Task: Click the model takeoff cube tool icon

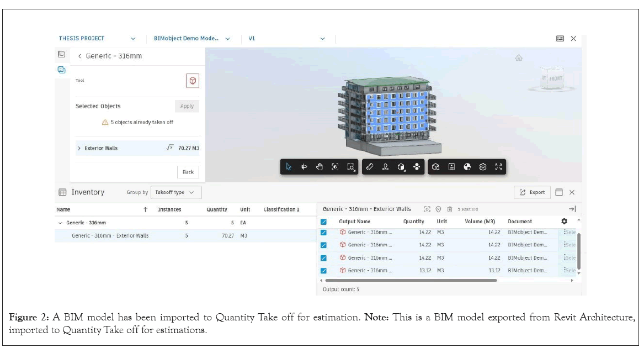Action: tap(193, 81)
